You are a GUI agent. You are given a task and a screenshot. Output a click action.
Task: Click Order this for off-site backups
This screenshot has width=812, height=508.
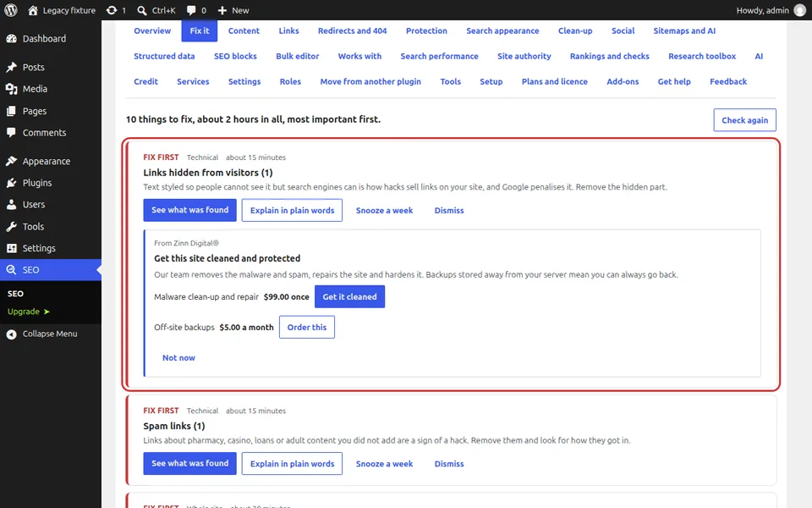[x=306, y=327]
